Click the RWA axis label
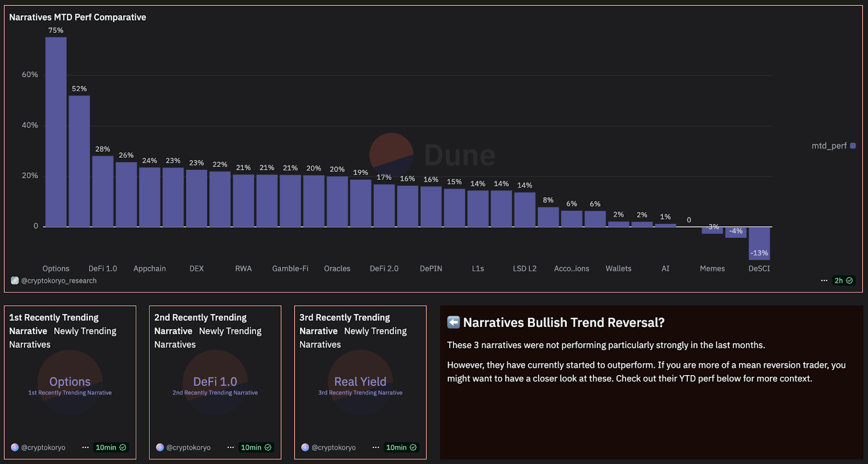The image size is (868, 464). coord(244,268)
